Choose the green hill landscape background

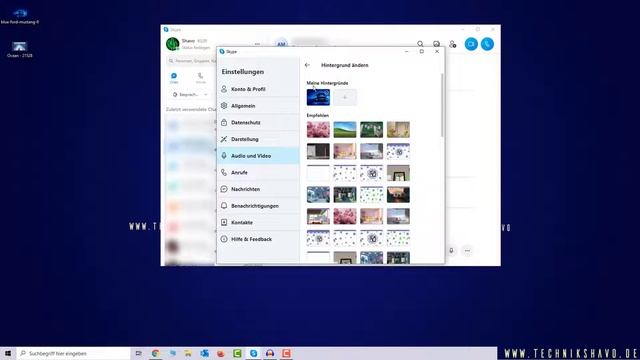pyautogui.click(x=345, y=130)
